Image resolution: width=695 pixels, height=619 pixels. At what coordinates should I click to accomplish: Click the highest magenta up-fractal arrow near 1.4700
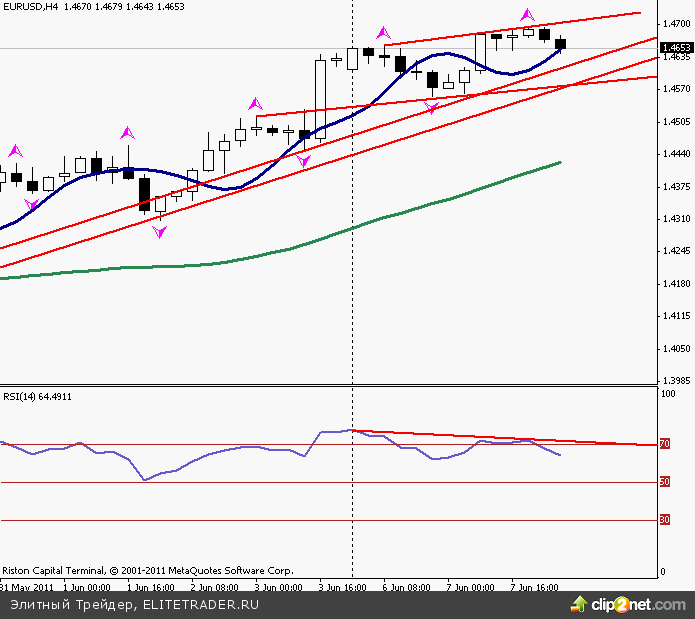[x=527, y=15]
